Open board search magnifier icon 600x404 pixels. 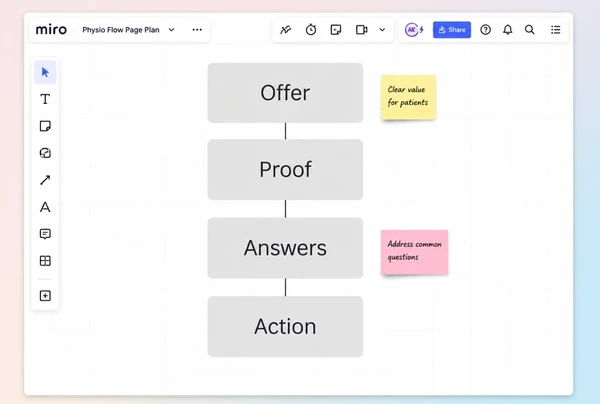pos(530,29)
